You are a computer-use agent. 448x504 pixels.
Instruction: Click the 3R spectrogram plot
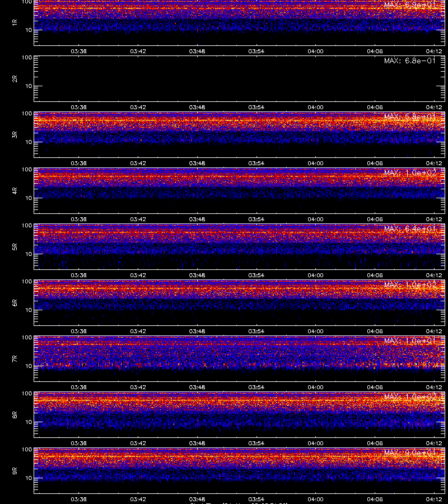(x=240, y=134)
